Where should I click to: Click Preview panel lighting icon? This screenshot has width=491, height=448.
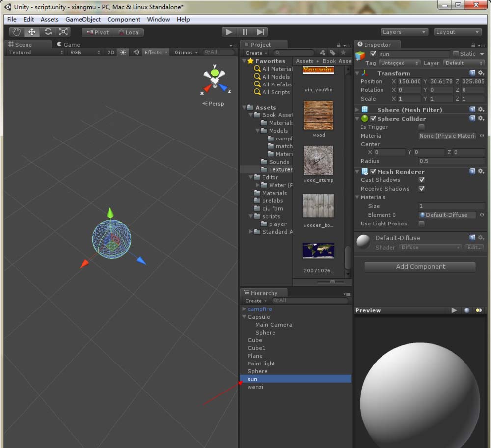point(479,310)
